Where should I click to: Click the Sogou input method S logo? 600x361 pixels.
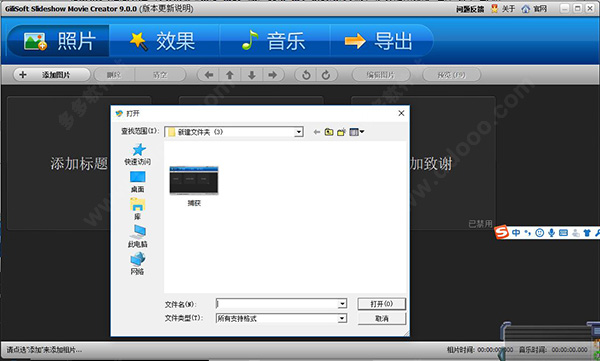(501, 232)
